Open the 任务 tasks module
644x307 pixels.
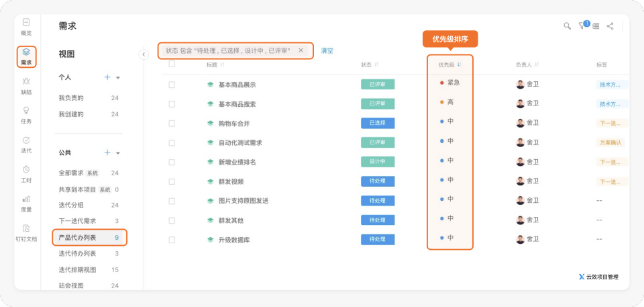tap(25, 114)
